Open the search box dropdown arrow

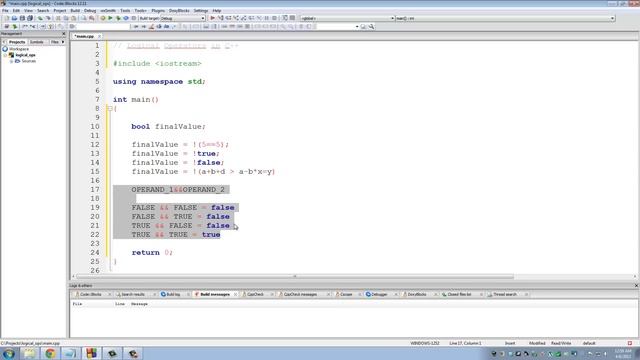tap(357, 27)
